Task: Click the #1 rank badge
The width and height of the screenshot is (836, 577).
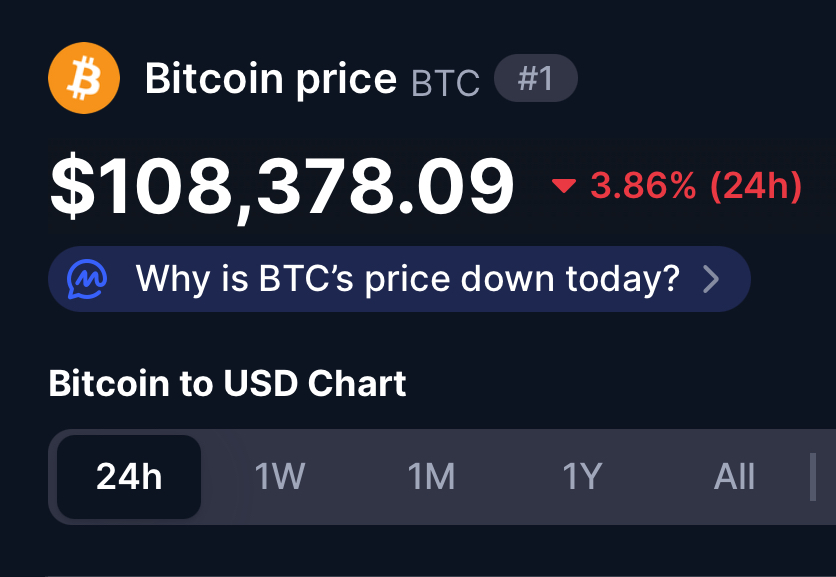Action: click(x=535, y=80)
